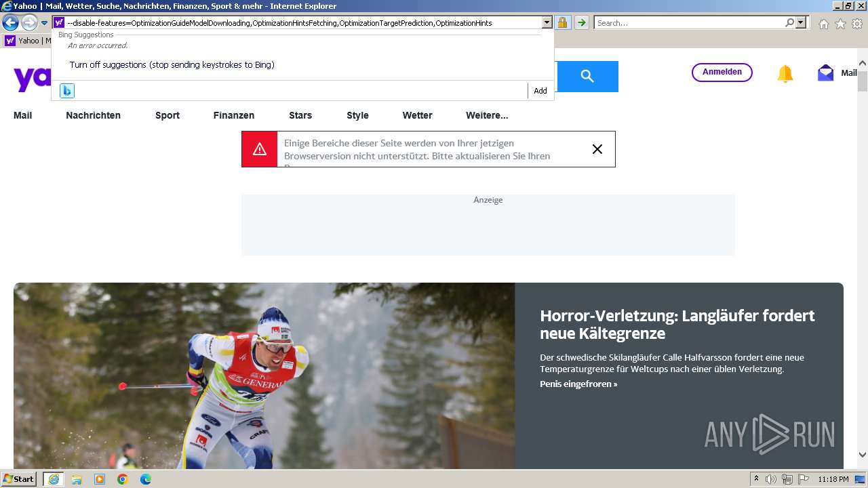This screenshot has height=488, width=868.
Task: Open Stars navigation item
Action: pyautogui.click(x=300, y=115)
